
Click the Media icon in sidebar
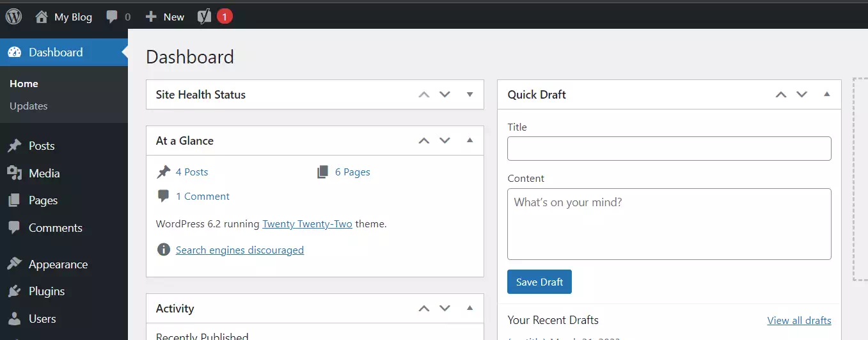(x=14, y=174)
